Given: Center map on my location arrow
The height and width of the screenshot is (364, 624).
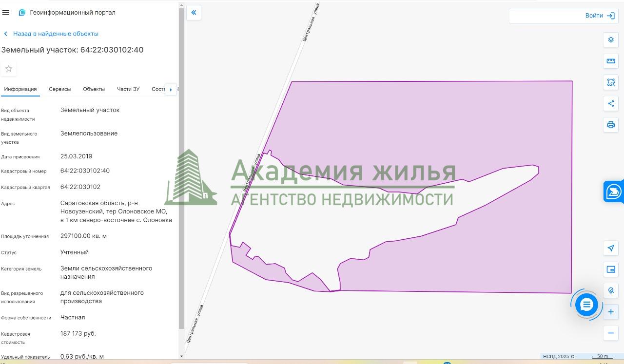Looking at the screenshot, I should pos(611,248).
